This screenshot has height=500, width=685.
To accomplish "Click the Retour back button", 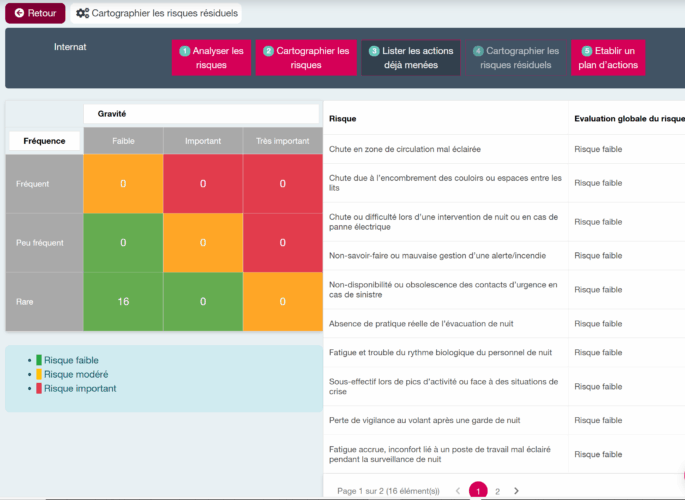I will click(35, 13).
